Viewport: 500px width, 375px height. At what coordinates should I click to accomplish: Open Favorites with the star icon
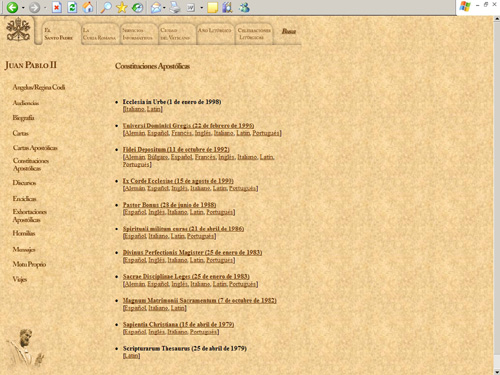tap(122, 7)
